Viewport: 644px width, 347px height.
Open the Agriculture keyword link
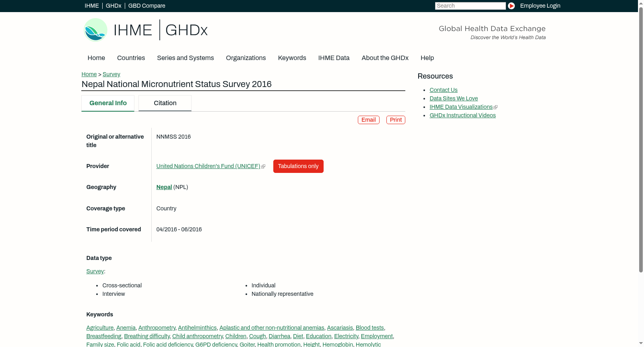coord(100,328)
